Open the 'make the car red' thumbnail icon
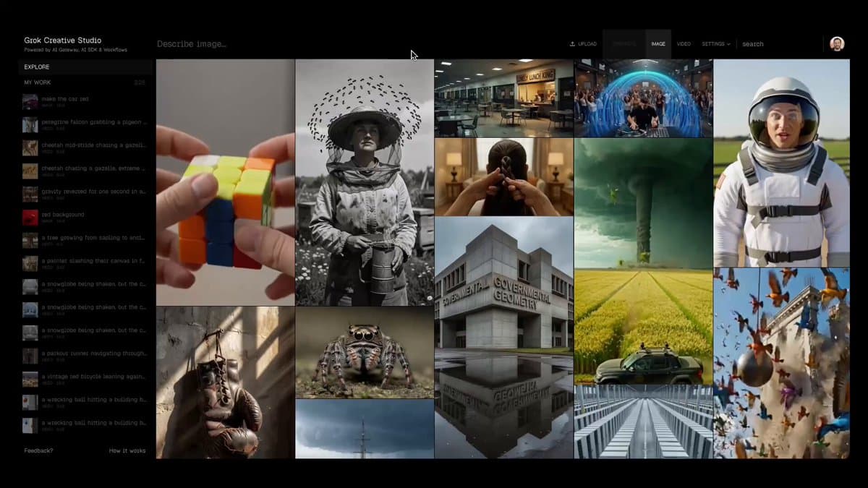The image size is (868, 488). point(30,101)
